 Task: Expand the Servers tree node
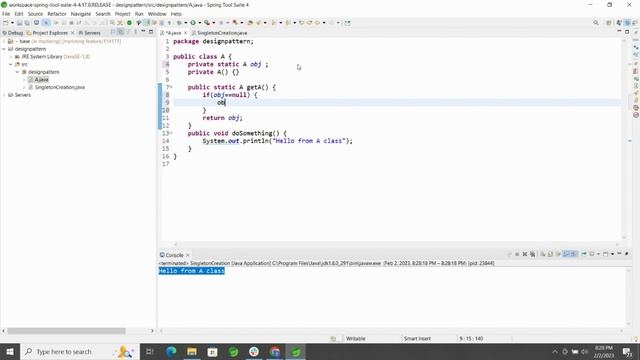coord(4,95)
